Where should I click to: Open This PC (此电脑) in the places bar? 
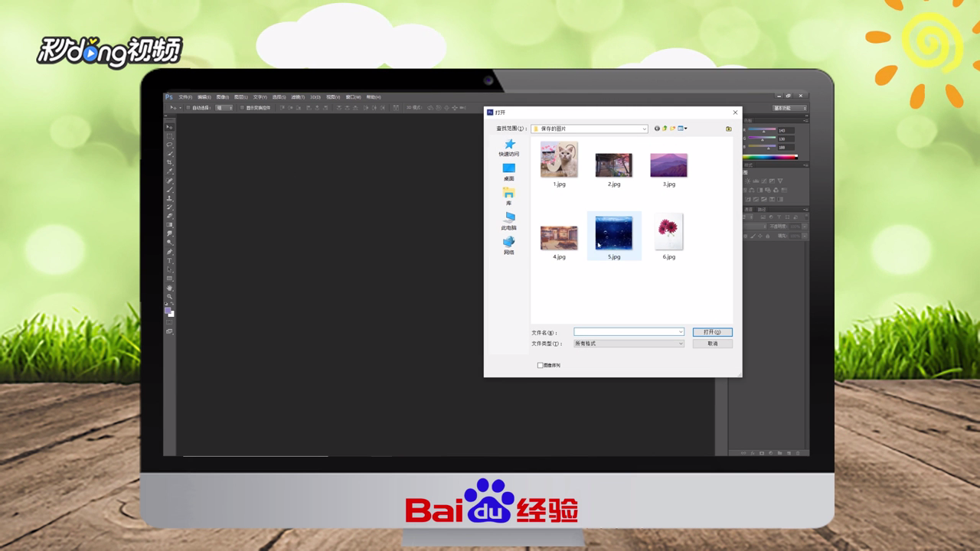(x=509, y=220)
